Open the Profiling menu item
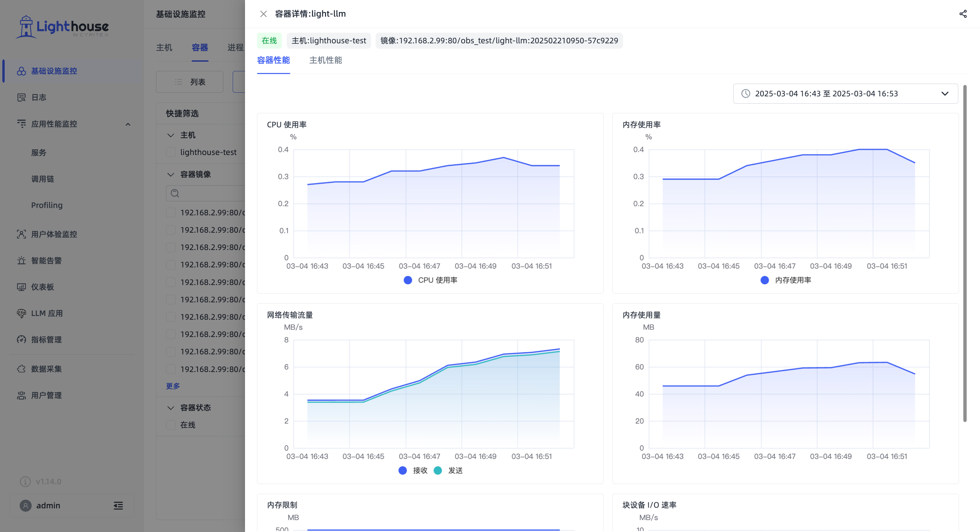This screenshot has height=532, width=980. (47, 205)
